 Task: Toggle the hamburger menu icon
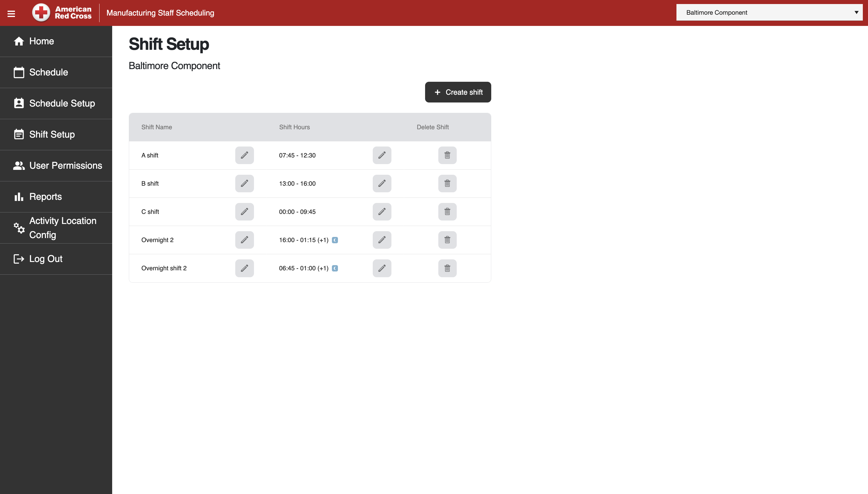[11, 13]
